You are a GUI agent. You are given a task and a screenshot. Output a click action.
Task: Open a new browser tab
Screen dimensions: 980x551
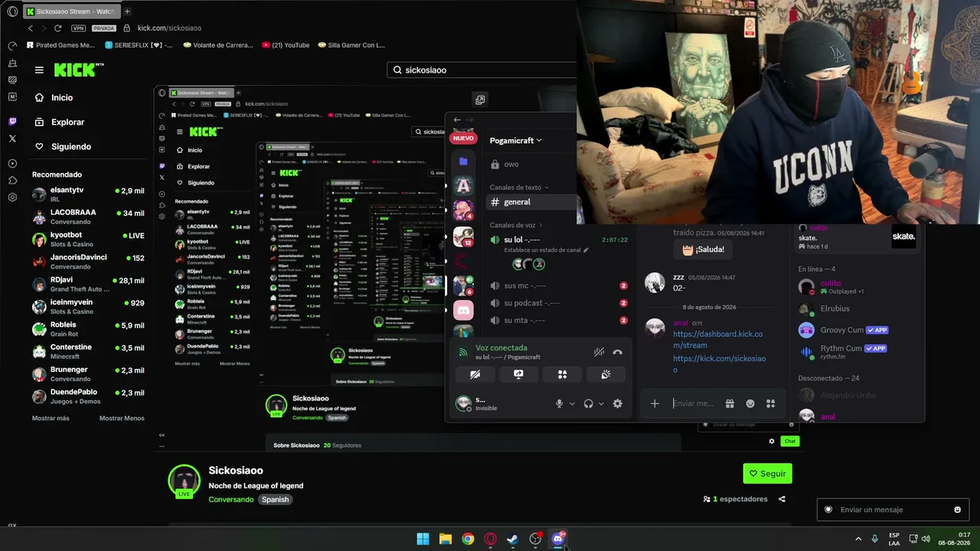tap(127, 11)
